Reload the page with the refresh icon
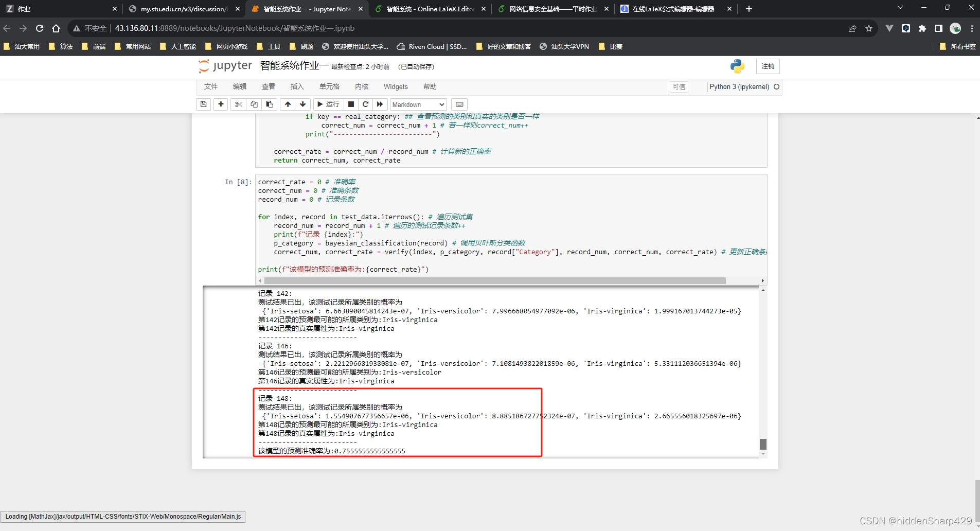Viewport: 980px width, 531px height. point(40,28)
